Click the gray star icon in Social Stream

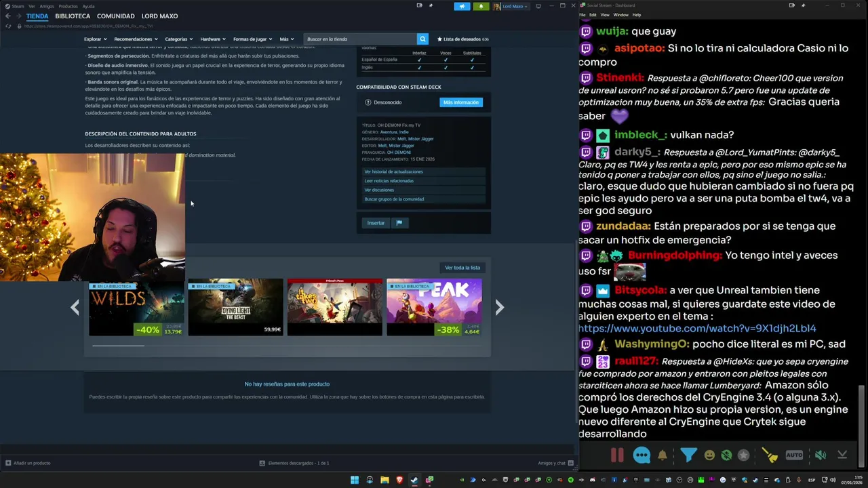744,455
